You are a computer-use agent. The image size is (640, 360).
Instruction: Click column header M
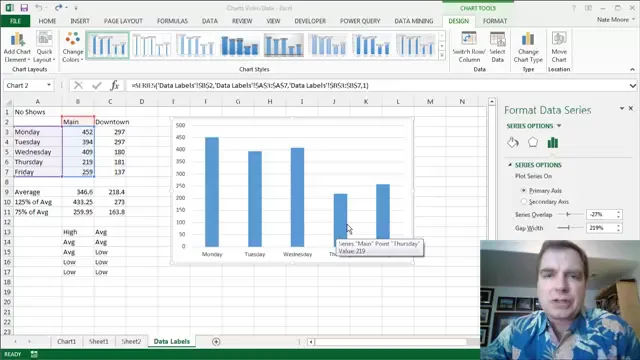[430, 101]
